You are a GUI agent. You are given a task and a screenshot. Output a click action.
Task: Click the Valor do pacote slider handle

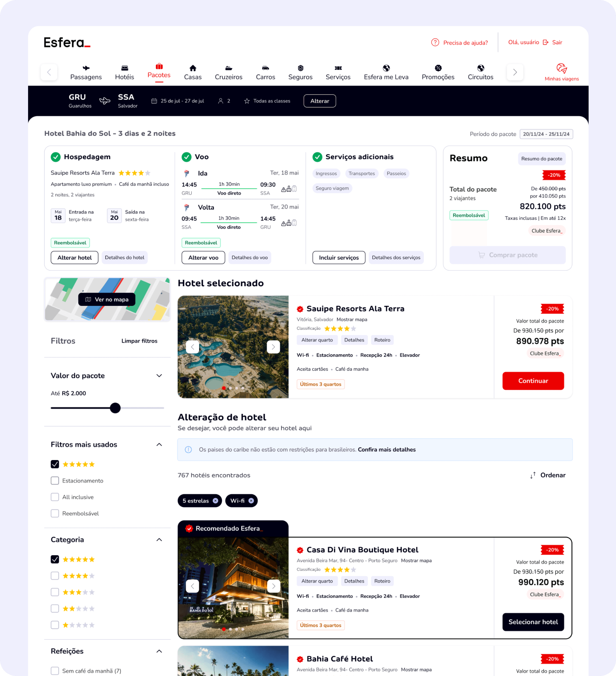click(115, 408)
